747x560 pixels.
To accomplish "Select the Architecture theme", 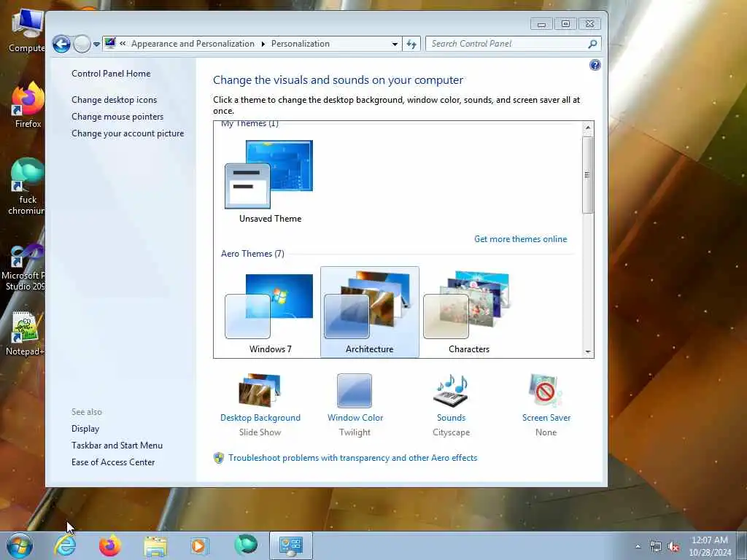I will coord(370,312).
